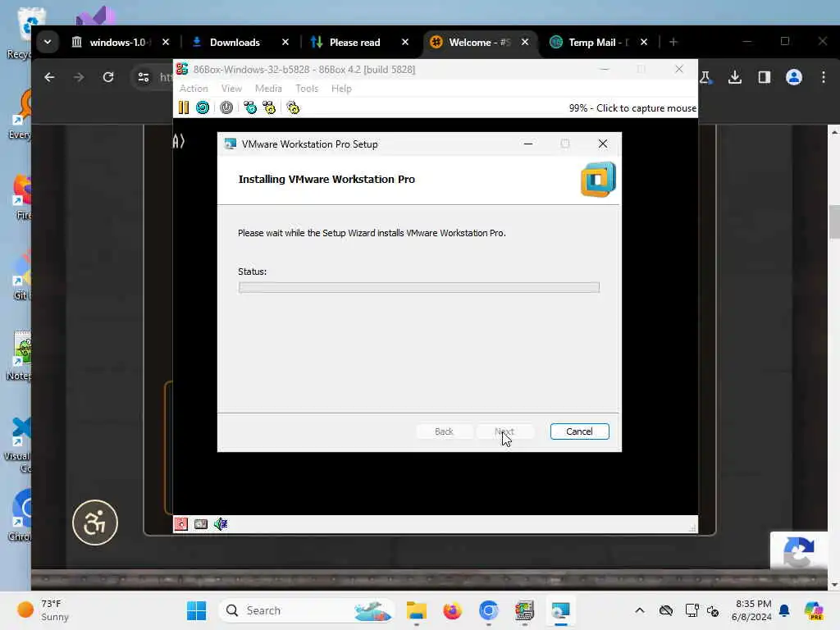Close the Please read browser tab
Screen dimensions: 840x630
[x=405, y=42]
